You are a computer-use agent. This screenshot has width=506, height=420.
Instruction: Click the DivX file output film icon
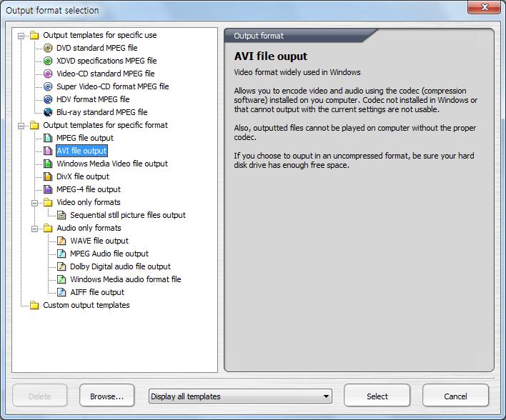pos(48,176)
